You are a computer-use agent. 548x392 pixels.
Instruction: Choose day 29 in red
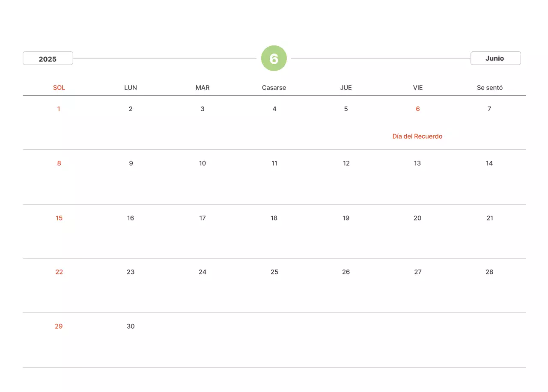[59, 326]
